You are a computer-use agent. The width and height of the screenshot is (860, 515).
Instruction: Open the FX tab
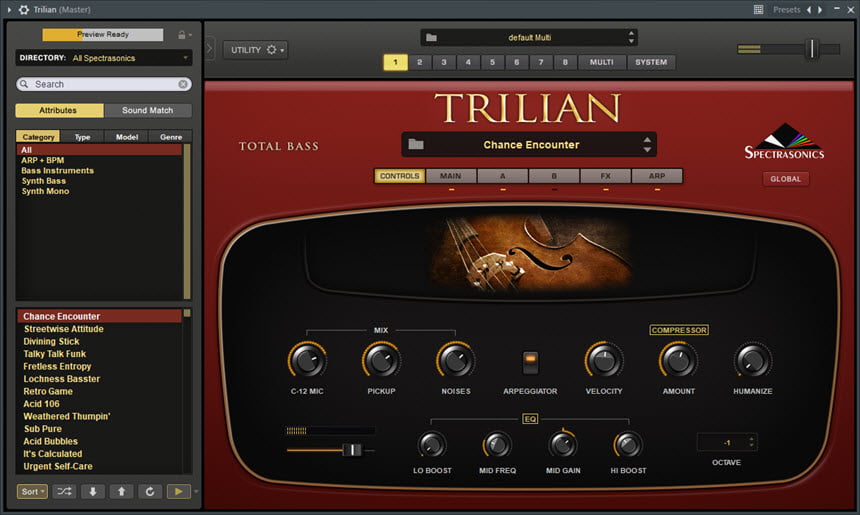pos(606,176)
